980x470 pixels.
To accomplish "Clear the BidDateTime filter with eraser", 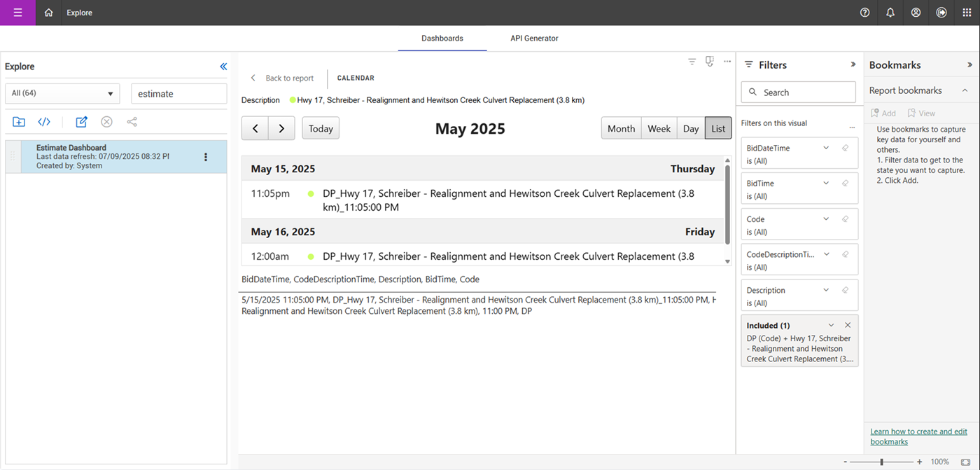I will pos(845,148).
